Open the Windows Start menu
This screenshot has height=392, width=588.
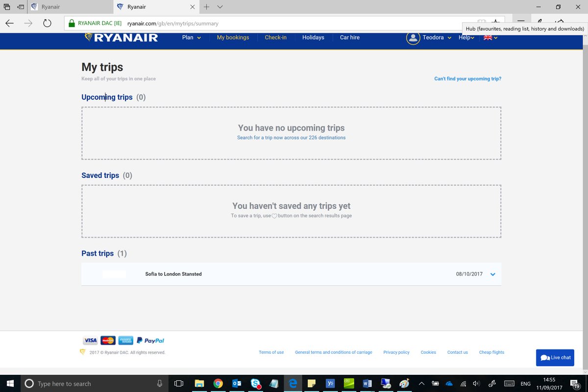coord(10,384)
